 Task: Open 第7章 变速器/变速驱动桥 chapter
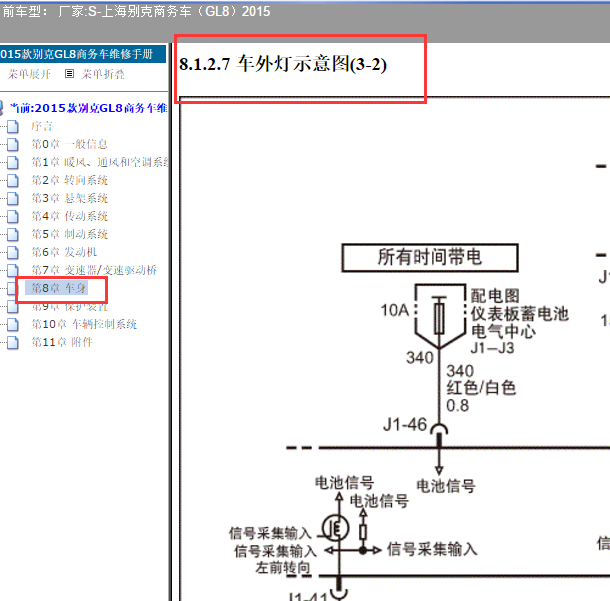[x=94, y=270]
